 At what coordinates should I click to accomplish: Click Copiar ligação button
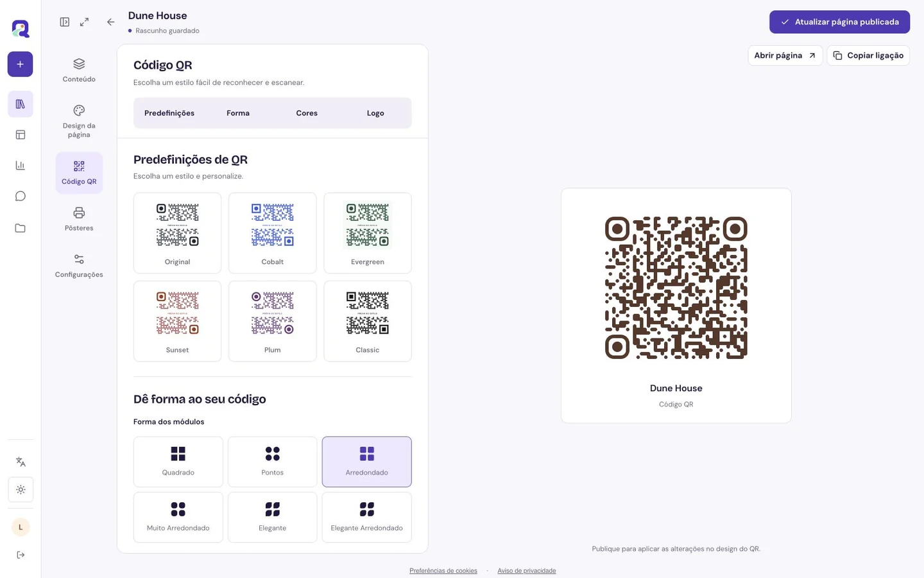[868, 55]
